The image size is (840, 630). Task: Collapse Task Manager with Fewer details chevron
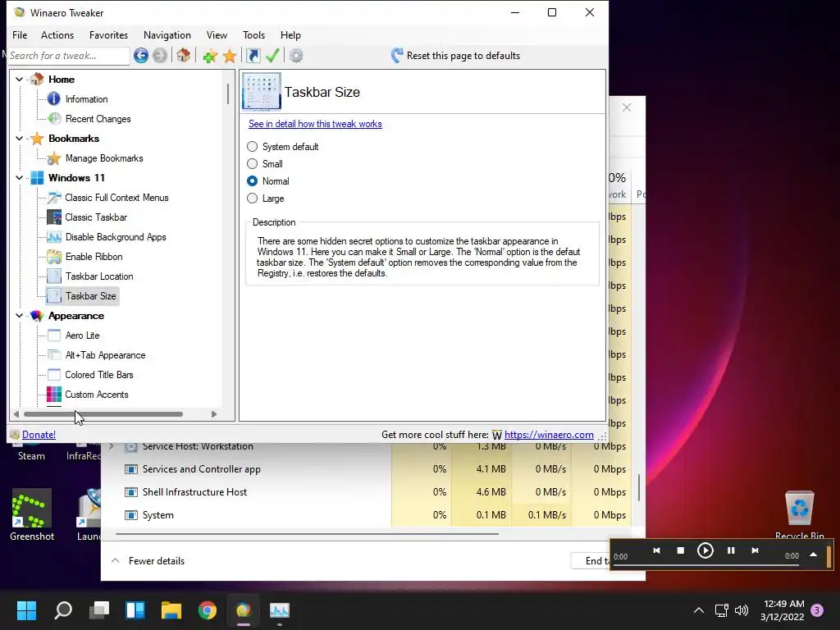pos(115,560)
